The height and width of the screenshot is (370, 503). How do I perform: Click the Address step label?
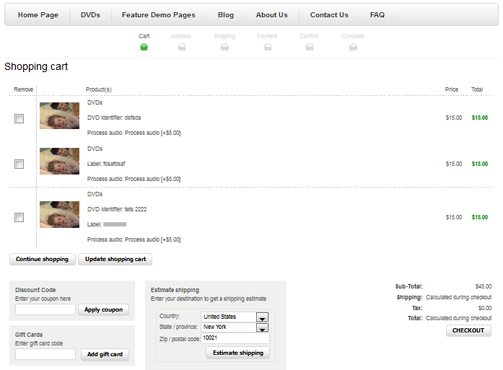(x=181, y=36)
